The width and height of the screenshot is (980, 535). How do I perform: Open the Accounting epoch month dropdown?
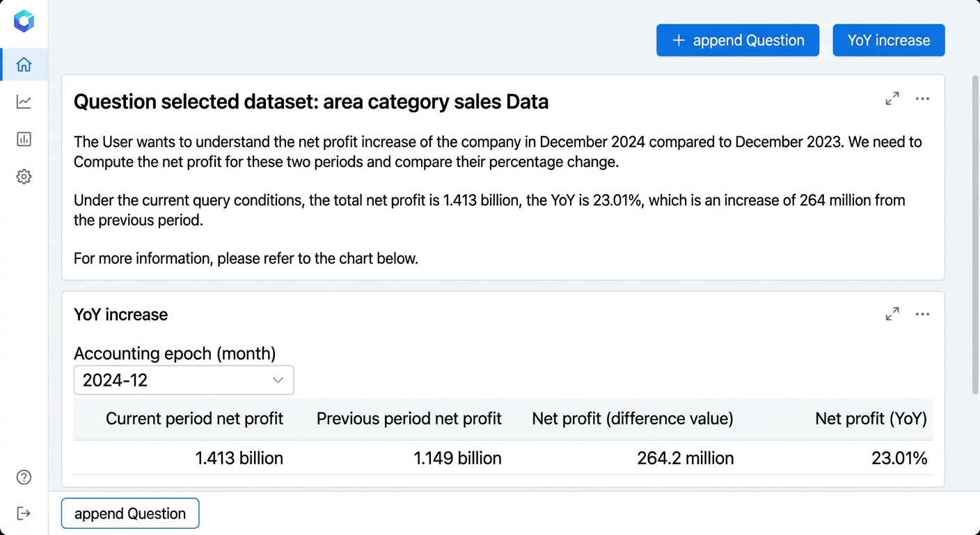tap(184, 380)
